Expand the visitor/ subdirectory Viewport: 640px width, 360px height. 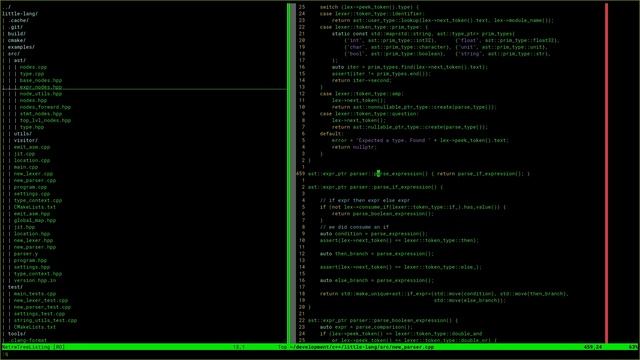pyautogui.click(x=26, y=140)
